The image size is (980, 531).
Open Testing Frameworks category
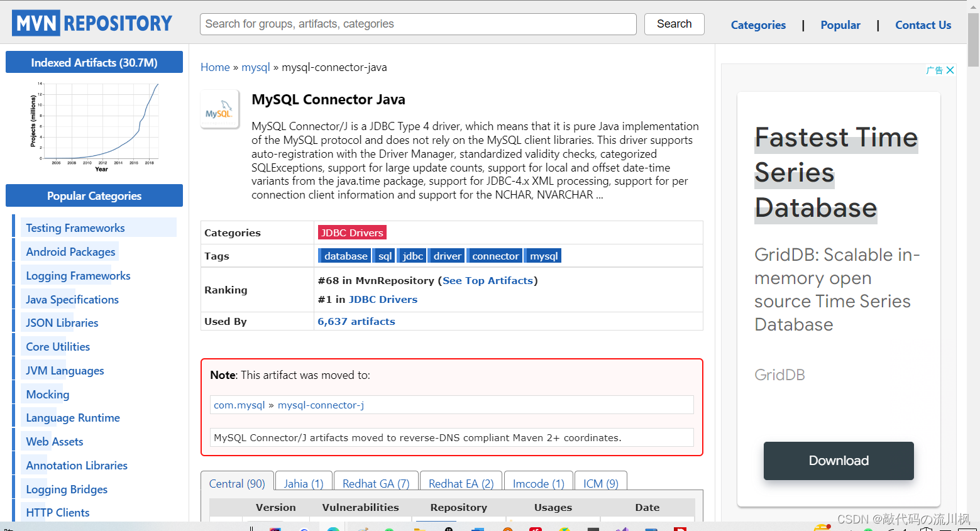75,228
